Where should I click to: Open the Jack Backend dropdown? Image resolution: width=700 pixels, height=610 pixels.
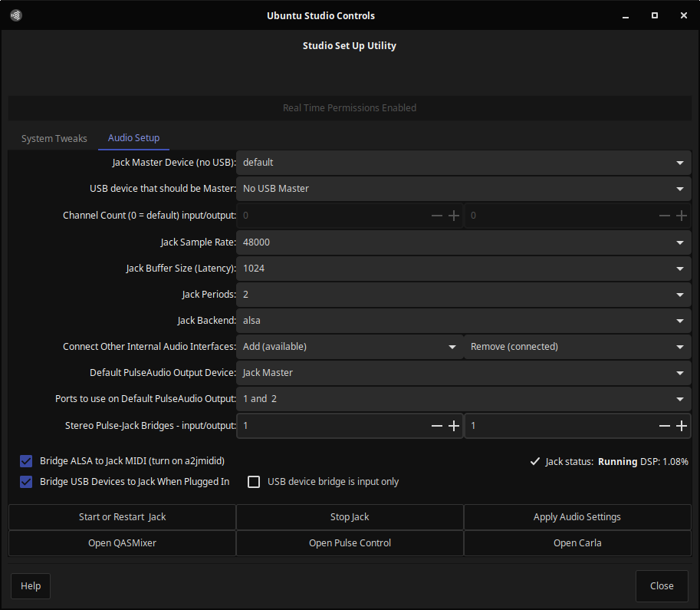(464, 321)
